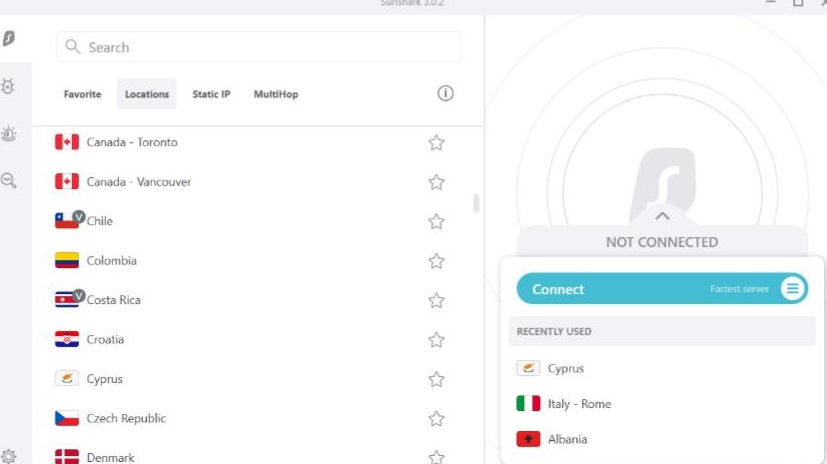Image resolution: width=827 pixels, height=464 pixels.
Task: Click the Chile flag with virtual badge
Action: tap(67, 220)
